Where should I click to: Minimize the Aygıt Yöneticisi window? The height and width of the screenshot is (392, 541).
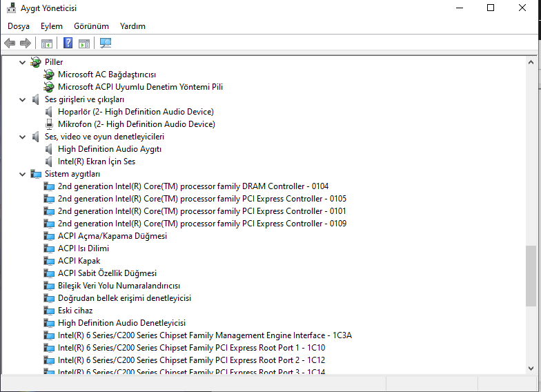tap(460, 8)
